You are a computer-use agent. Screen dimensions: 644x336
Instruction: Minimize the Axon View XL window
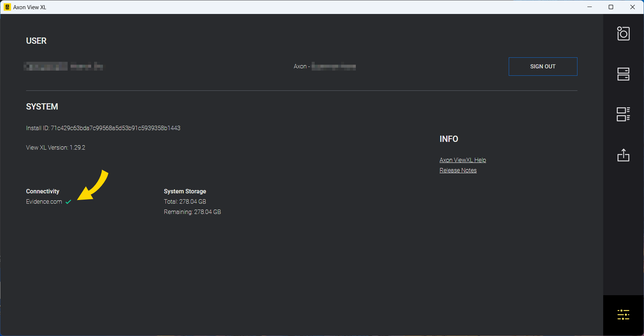coord(590,7)
